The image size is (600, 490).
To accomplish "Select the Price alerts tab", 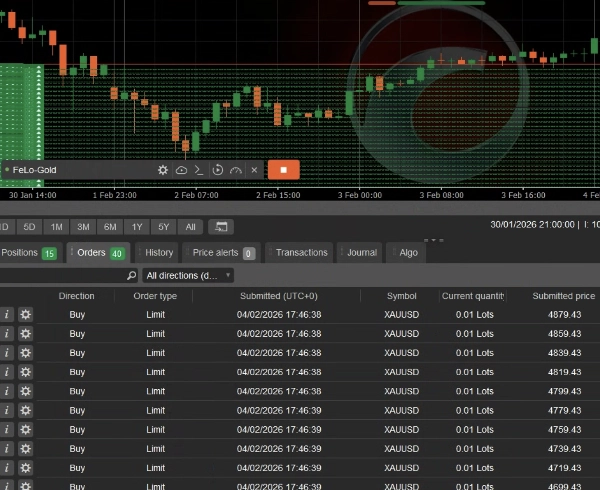I will (223, 253).
